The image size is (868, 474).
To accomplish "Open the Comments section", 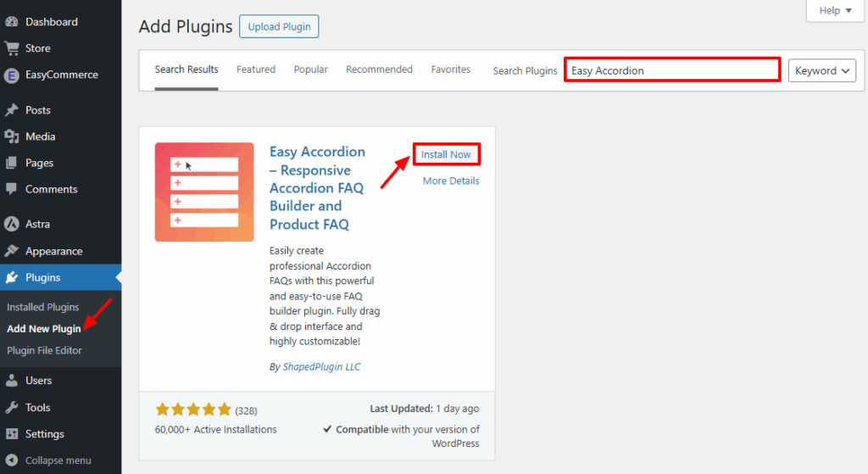I will 52,189.
